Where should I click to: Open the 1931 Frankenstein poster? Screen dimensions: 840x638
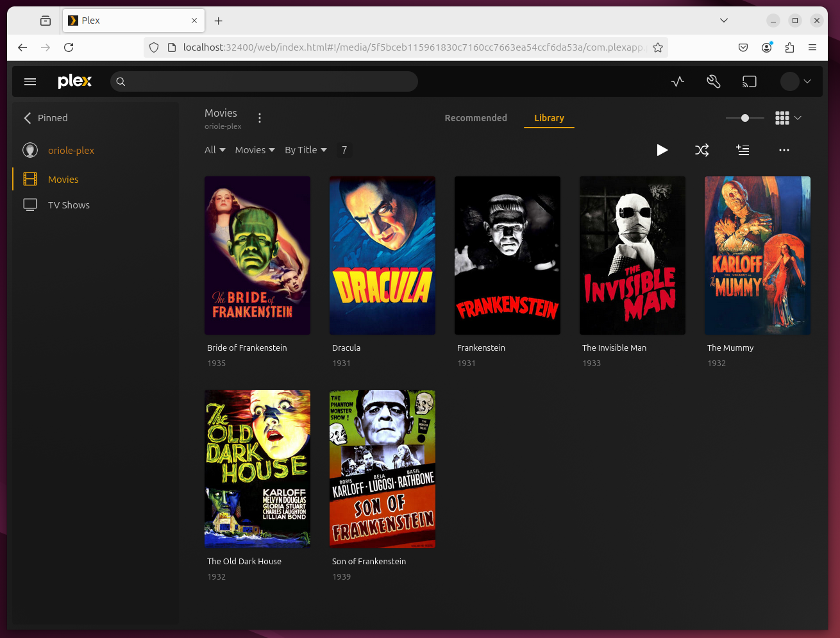coord(507,255)
